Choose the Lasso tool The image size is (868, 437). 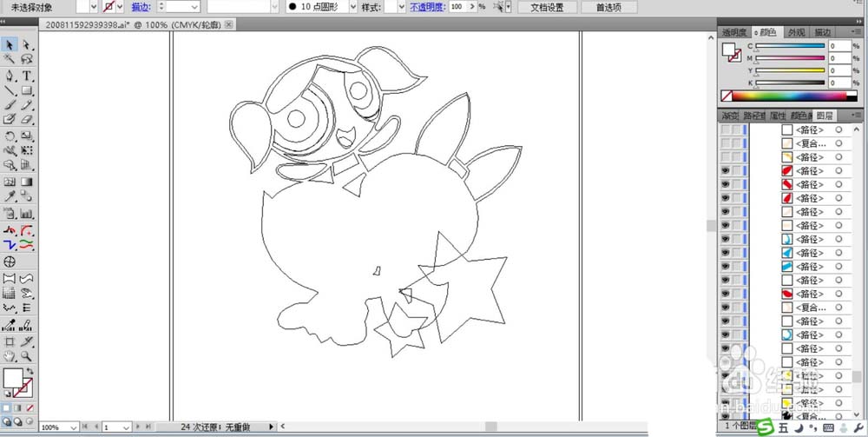coord(27,59)
